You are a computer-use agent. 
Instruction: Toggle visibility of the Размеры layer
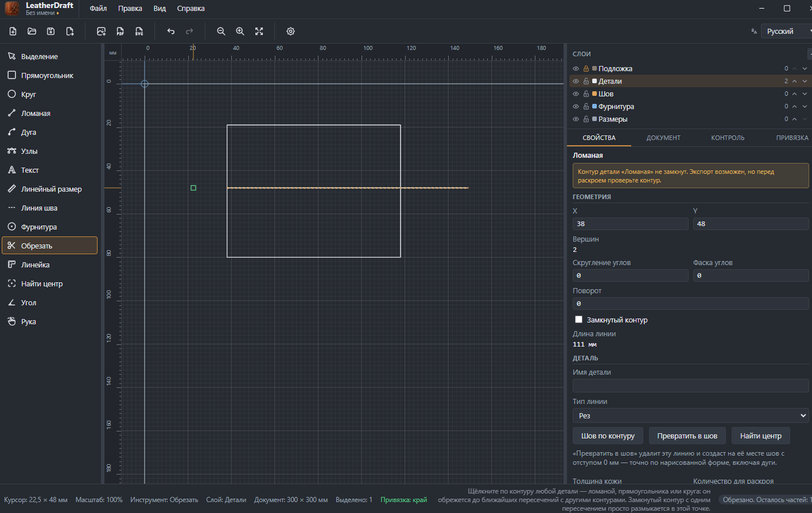click(576, 119)
